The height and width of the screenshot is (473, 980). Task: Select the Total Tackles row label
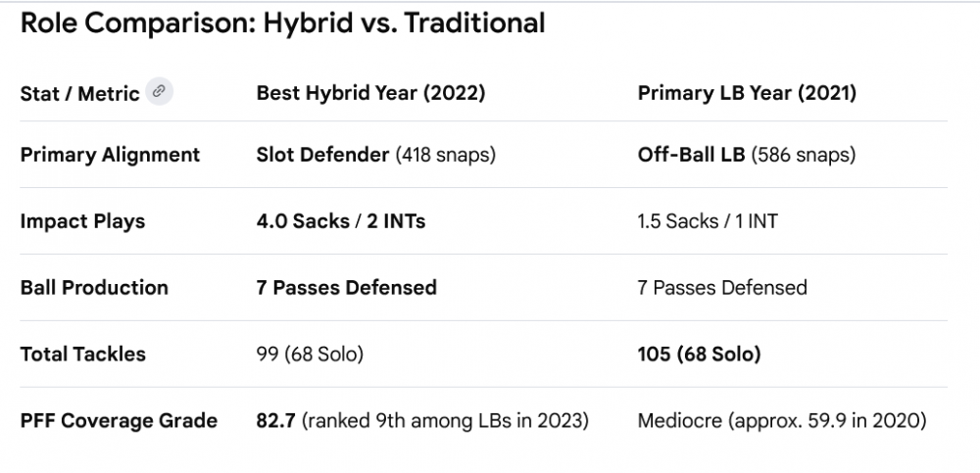point(82,355)
